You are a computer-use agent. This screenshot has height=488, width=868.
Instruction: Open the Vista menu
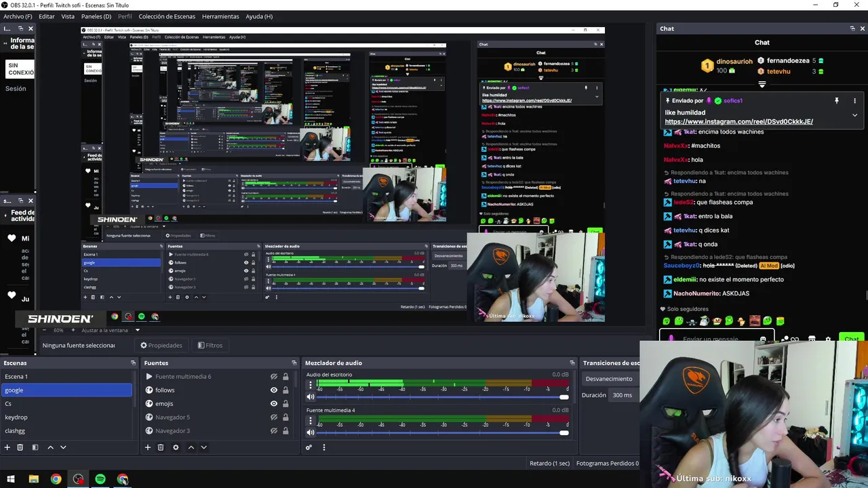[68, 16]
